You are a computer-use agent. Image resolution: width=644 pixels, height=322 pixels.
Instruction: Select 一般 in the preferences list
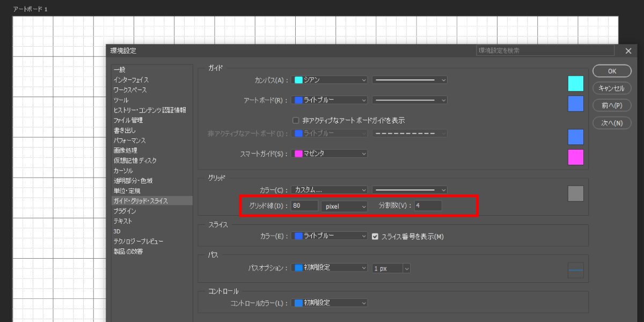point(152,70)
